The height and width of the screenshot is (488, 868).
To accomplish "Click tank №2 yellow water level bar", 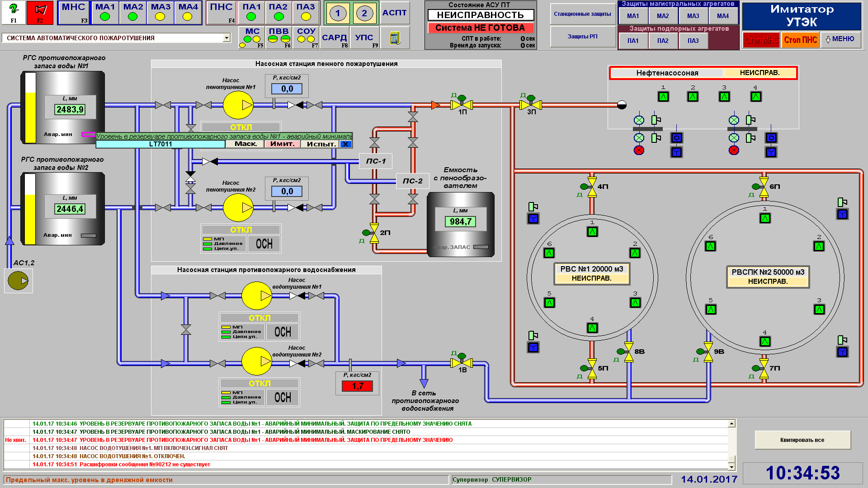I will [x=30, y=220].
